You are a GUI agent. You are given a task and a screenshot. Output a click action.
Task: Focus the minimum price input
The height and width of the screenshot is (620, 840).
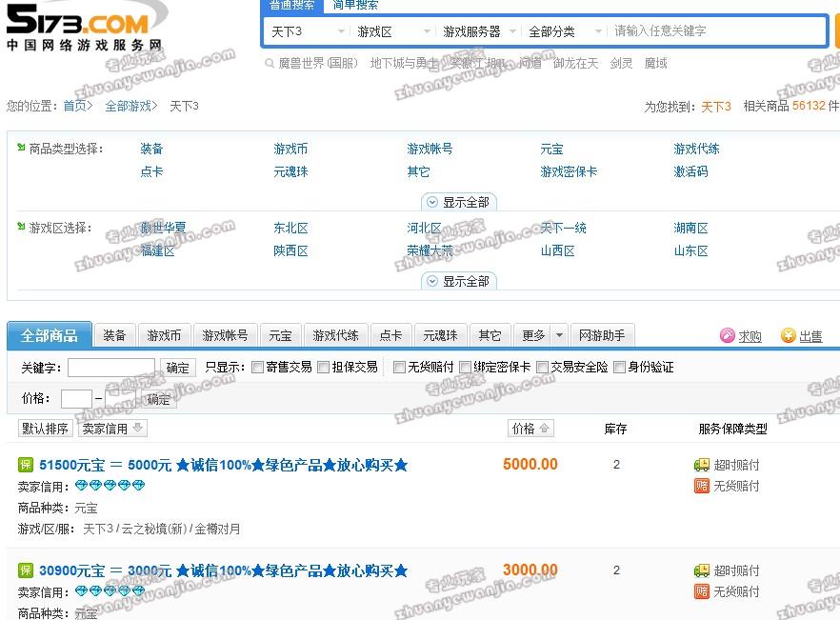coord(76,399)
